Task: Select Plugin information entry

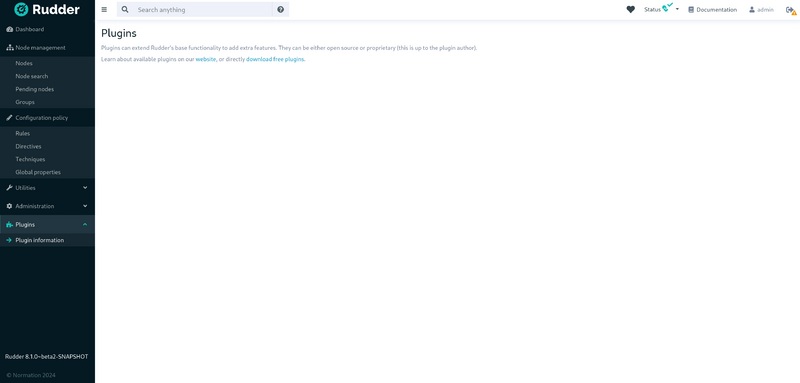Action: pyautogui.click(x=47, y=240)
